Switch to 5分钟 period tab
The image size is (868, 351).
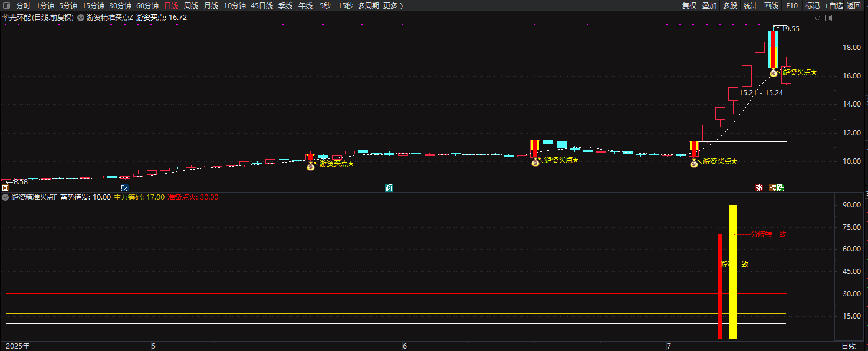68,6
